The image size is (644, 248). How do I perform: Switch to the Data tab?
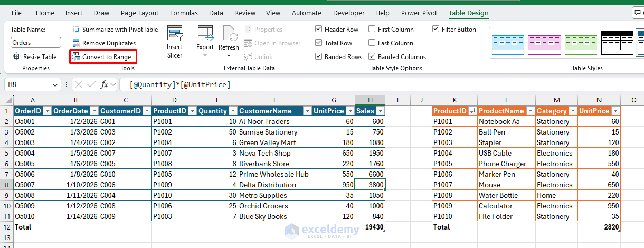[x=216, y=13]
